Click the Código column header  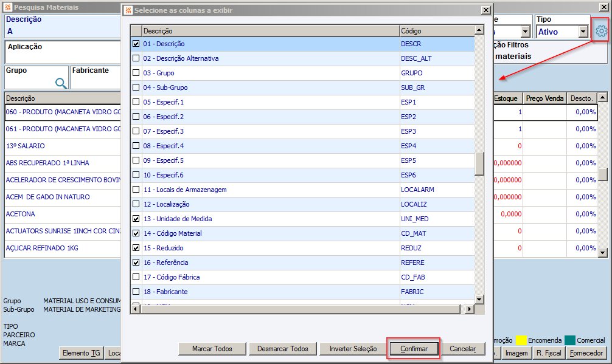click(x=437, y=30)
